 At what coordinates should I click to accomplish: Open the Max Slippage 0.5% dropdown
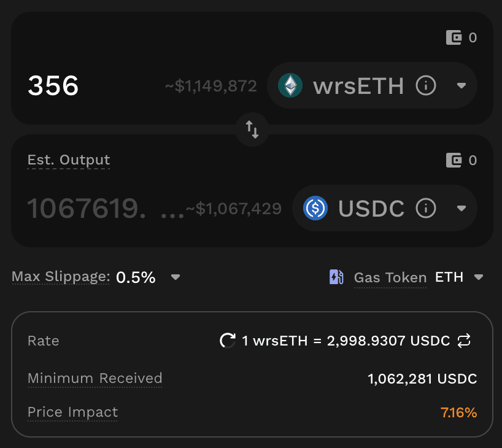pos(176,277)
